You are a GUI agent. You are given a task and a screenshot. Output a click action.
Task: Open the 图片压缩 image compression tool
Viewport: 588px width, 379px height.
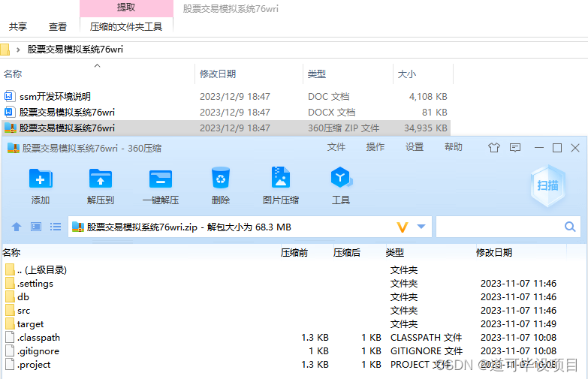281,177
